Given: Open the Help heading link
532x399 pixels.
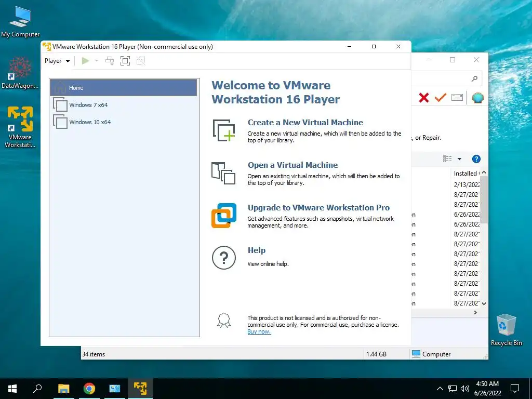Looking at the screenshot, I should [257, 250].
